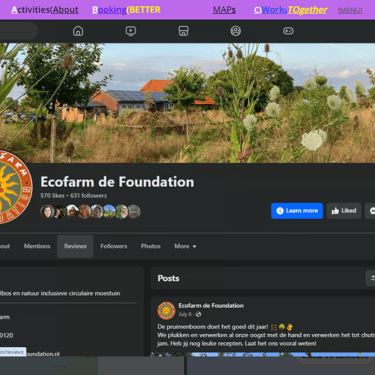The width and height of the screenshot is (375, 375).
Task: Open the Gaming controller icon
Action: coord(288,31)
